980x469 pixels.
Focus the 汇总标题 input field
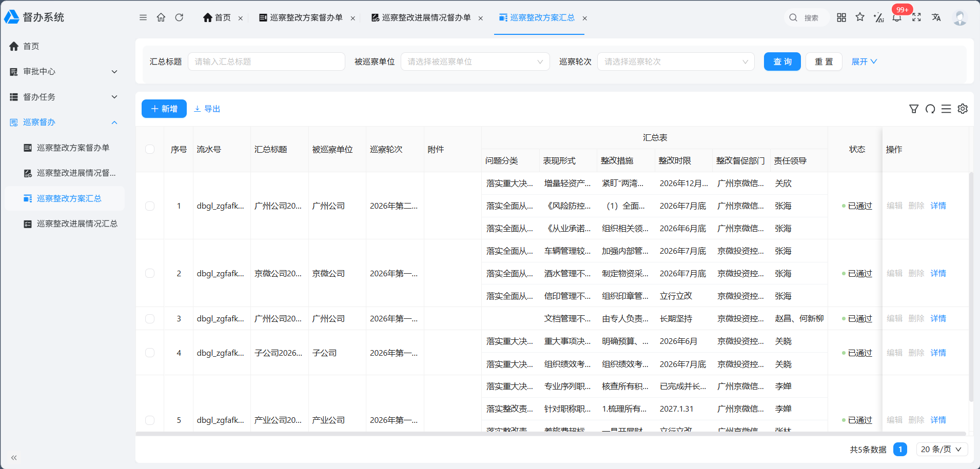click(x=266, y=62)
